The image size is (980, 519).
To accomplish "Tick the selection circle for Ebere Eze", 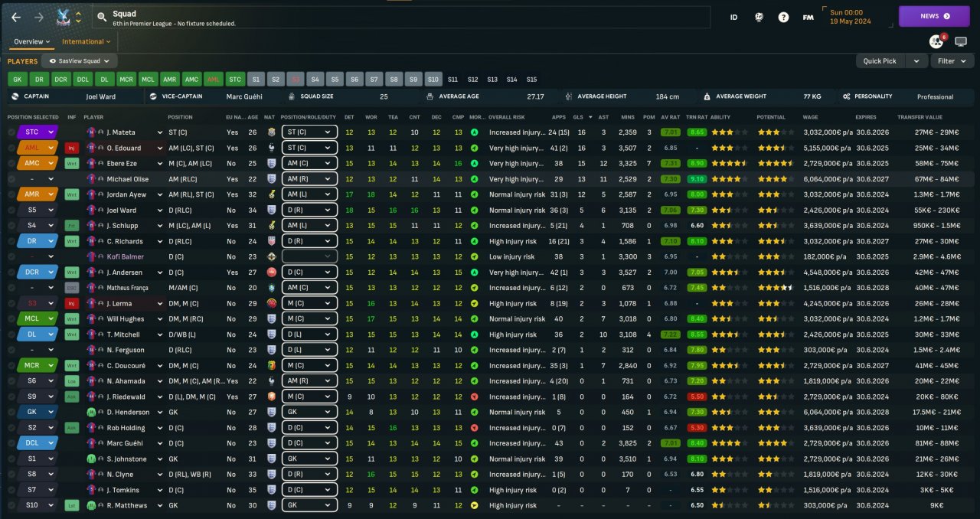I will pyautogui.click(x=11, y=163).
